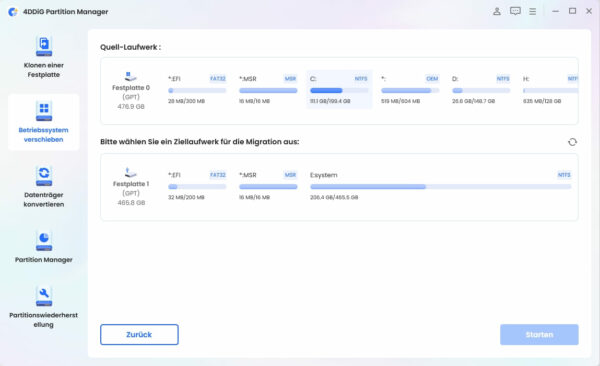Select the EFI partition showing 28 MB/300 MB

[x=197, y=90]
